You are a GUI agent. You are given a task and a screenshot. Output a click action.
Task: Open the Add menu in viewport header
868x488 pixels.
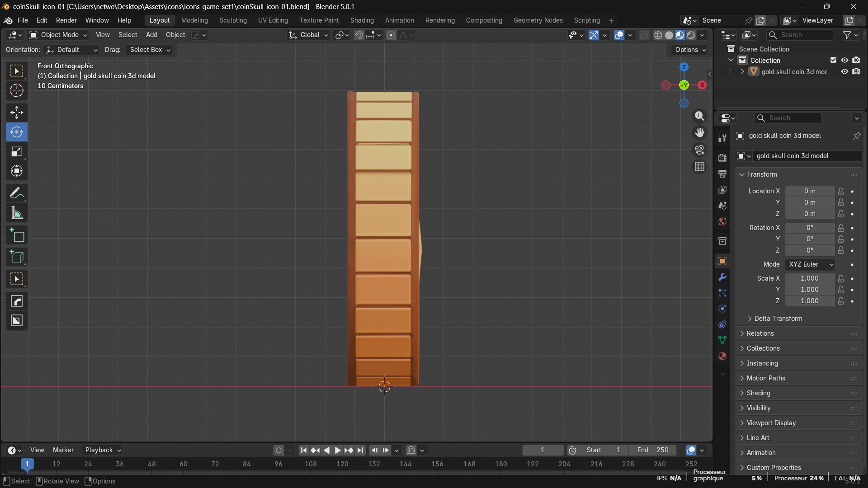point(151,35)
